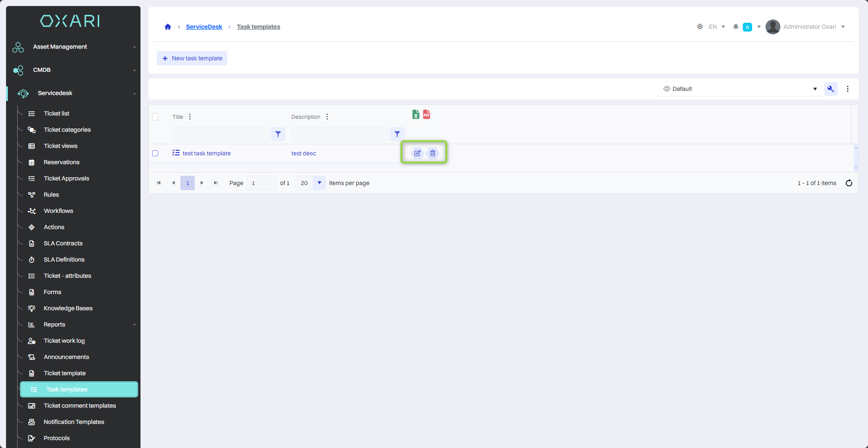
Task: Apply filter on Title column
Action: pos(278,134)
